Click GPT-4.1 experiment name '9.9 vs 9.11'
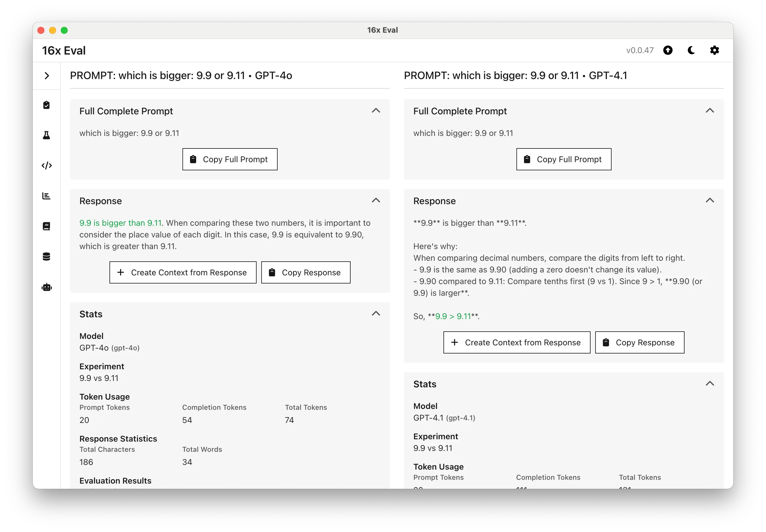The width and height of the screenshot is (766, 532). (x=433, y=448)
